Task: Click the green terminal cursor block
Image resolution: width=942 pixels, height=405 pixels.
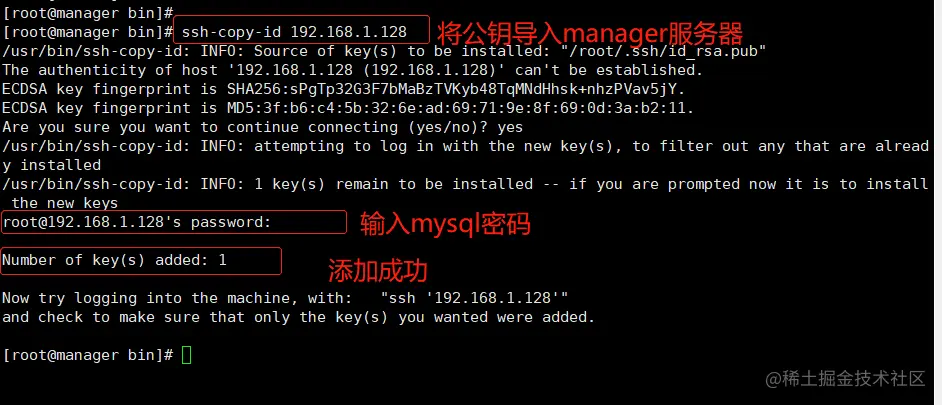Action: click(186, 355)
